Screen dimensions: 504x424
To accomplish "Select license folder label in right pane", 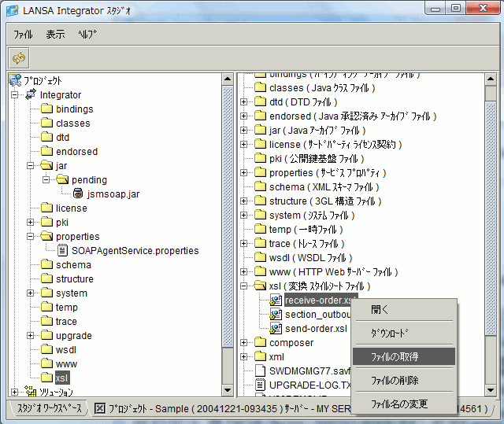I will point(335,145).
